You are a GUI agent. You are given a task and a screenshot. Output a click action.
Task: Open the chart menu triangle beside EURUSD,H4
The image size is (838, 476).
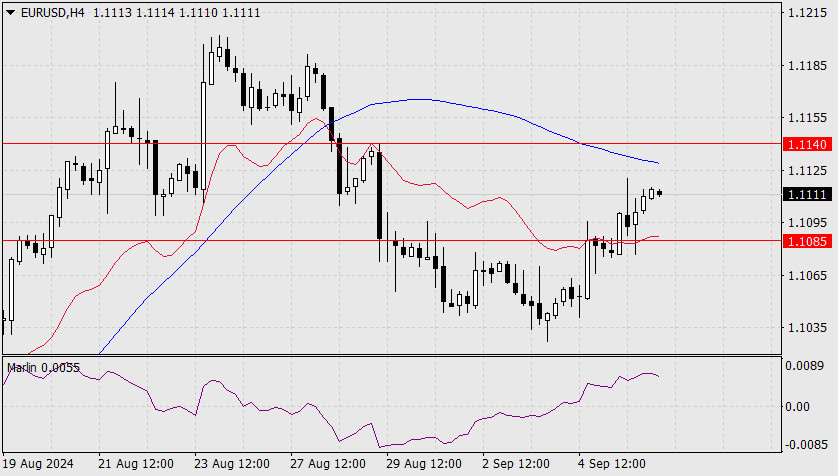point(10,12)
